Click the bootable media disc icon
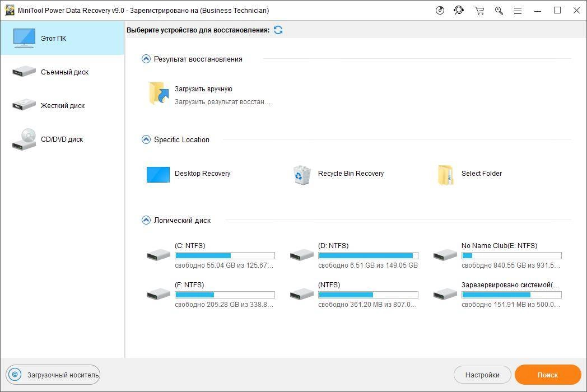 [15, 375]
